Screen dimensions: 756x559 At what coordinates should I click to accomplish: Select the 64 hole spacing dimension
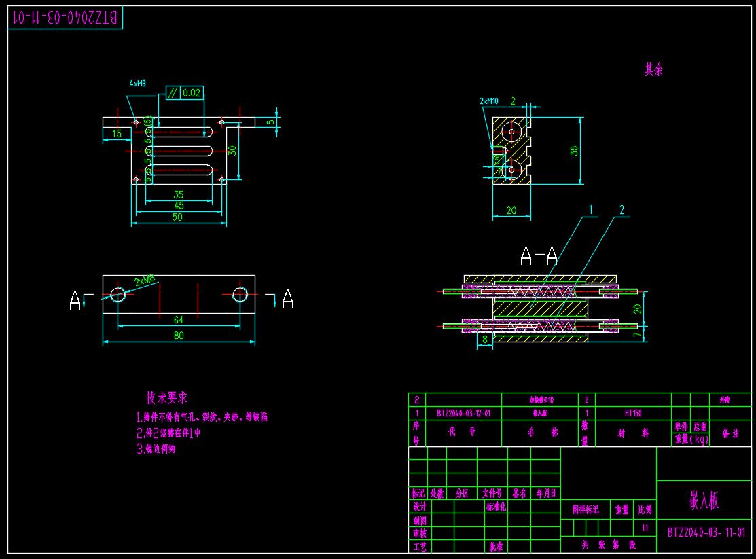click(178, 320)
